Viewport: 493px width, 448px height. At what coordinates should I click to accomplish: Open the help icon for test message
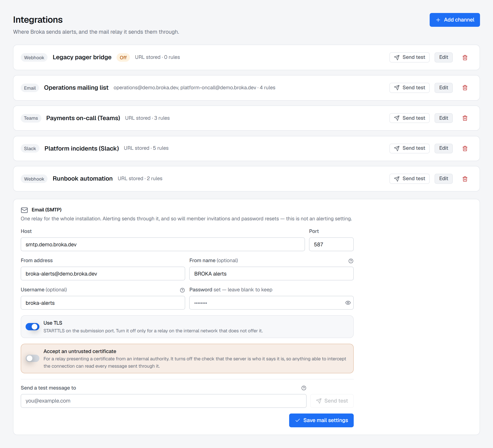tap(304, 388)
